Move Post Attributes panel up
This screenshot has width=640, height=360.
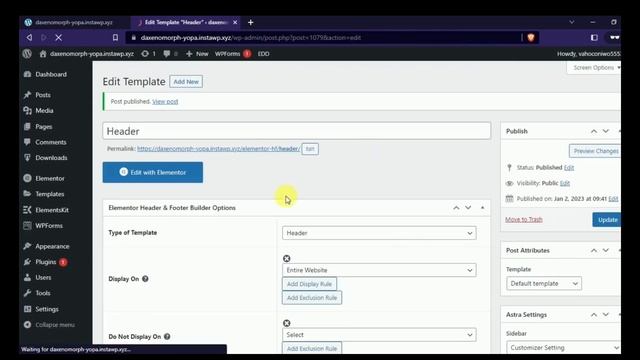click(x=594, y=250)
